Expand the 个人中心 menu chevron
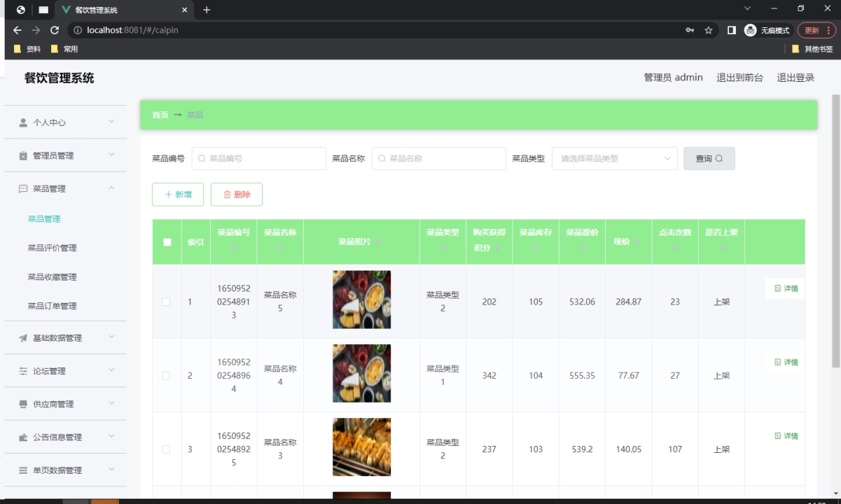 click(111, 122)
